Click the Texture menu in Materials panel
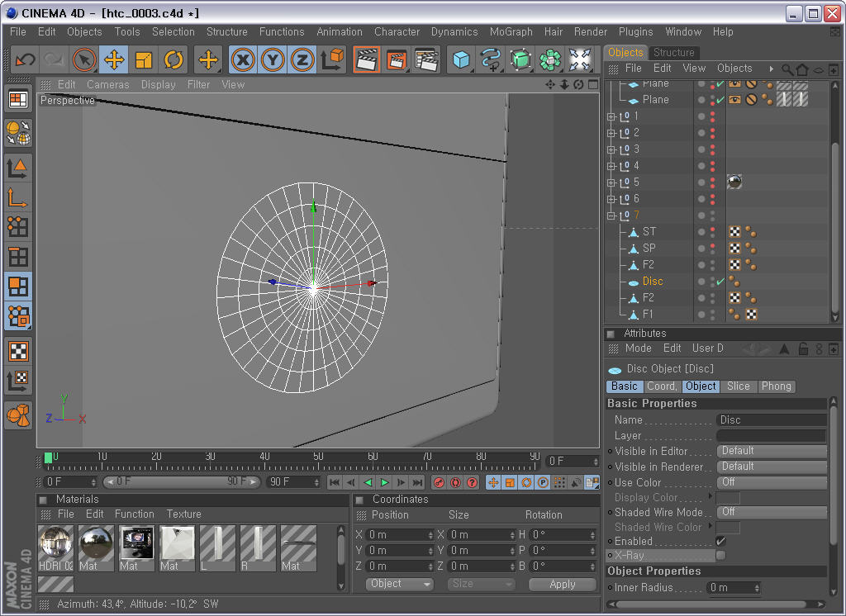Screen dimensions: 846x616 pyautogui.click(x=183, y=514)
